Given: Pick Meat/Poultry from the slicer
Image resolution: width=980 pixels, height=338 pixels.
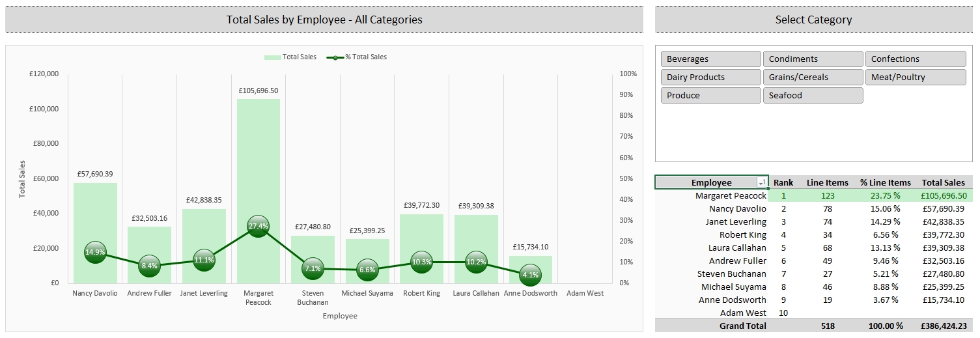Looking at the screenshot, I should 915,77.
